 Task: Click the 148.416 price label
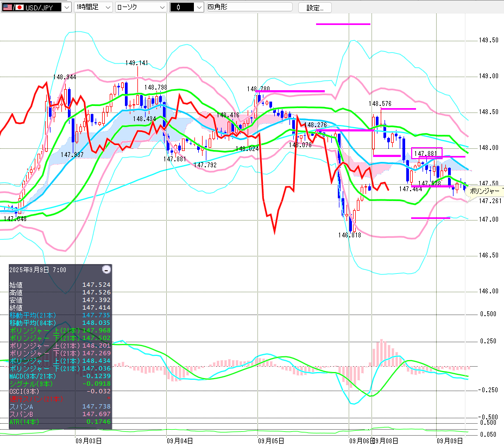click(228, 115)
